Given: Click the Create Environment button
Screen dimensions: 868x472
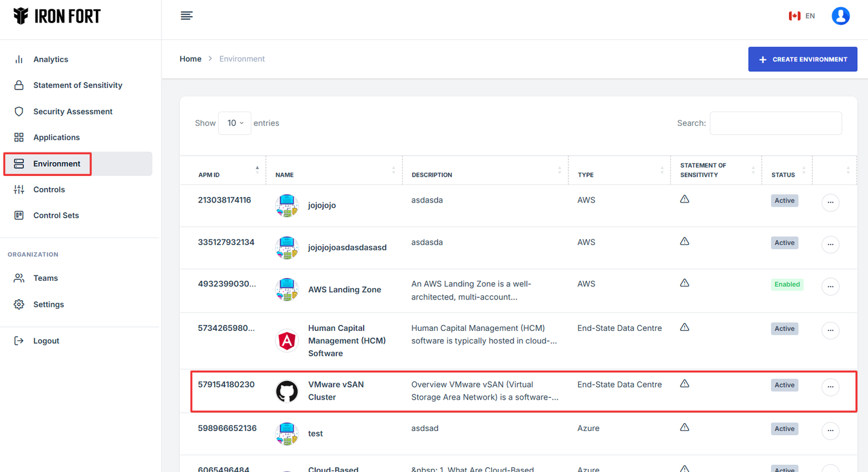Looking at the screenshot, I should click(802, 59).
